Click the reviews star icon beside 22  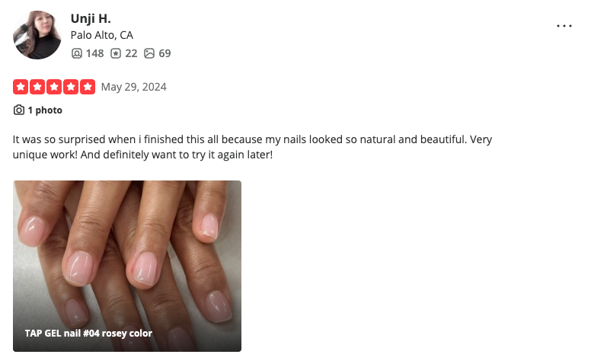(x=116, y=53)
